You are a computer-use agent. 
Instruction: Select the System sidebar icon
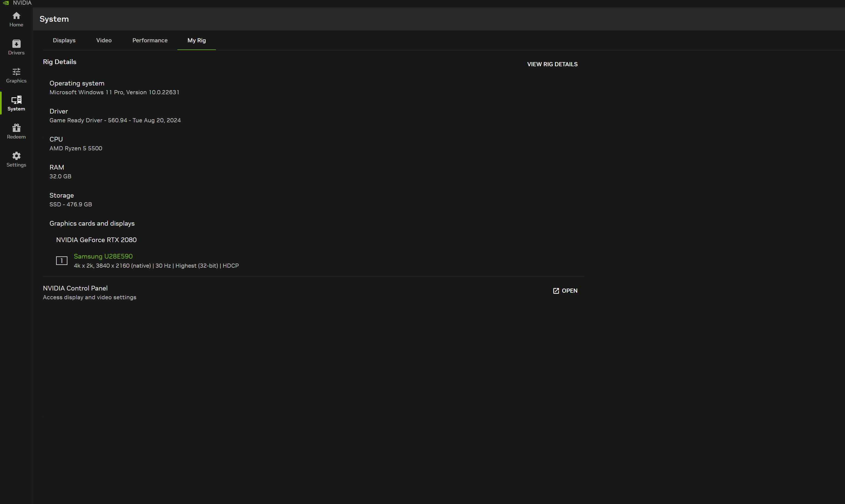pos(16,104)
